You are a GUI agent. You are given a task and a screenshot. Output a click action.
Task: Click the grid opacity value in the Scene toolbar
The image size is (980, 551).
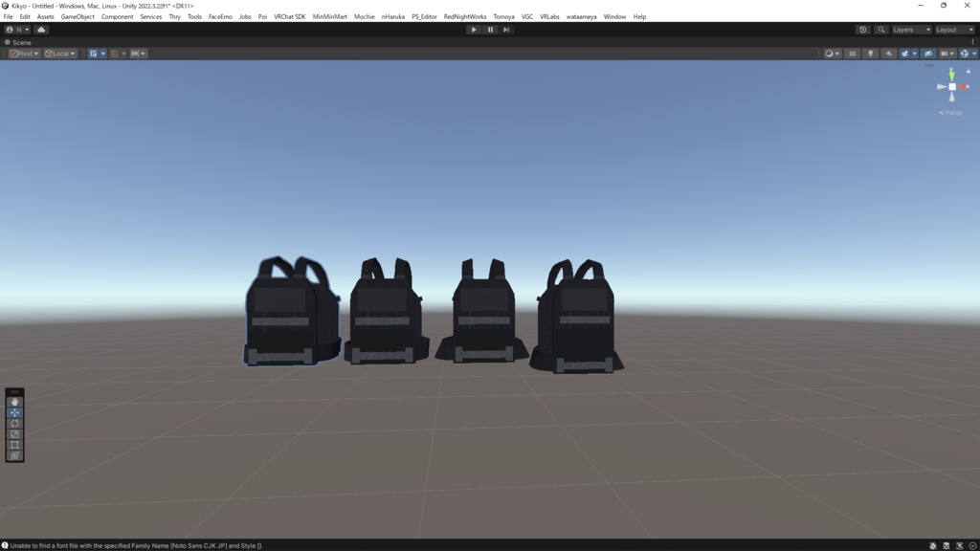tap(852, 53)
